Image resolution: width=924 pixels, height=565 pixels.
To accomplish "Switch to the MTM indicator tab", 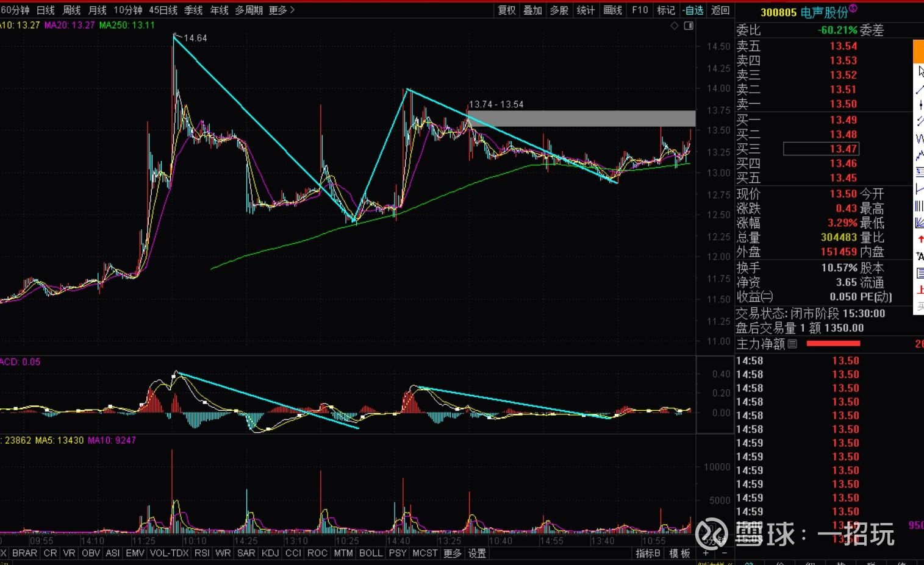I will tap(343, 553).
